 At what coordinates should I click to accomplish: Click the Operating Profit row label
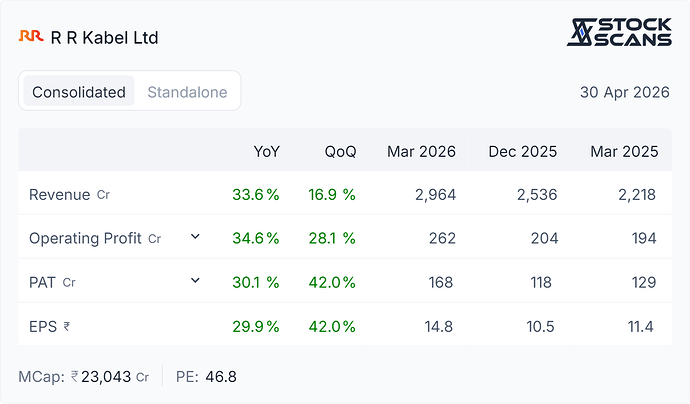coord(85,238)
